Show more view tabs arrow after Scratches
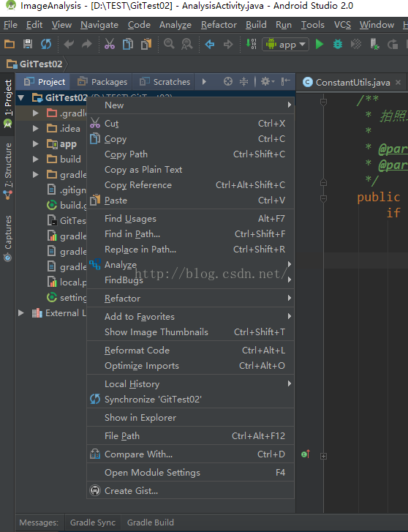The height and width of the screenshot is (532, 408). click(204, 82)
